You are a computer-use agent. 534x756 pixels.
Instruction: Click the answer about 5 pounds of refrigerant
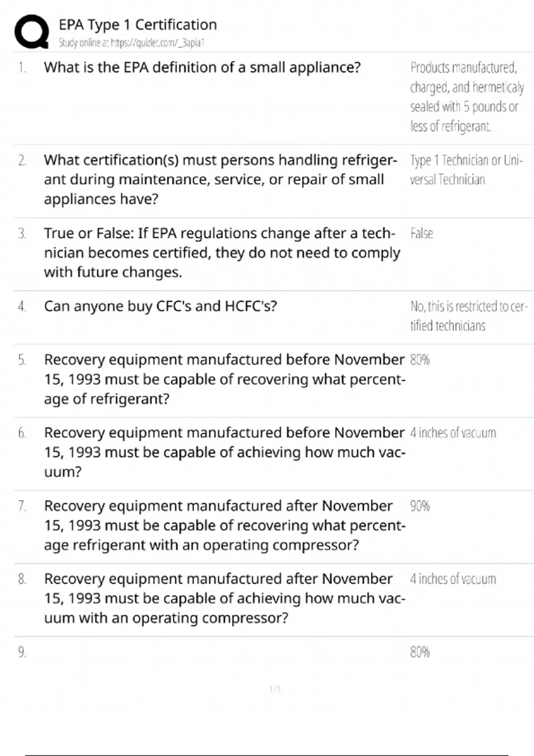coord(466,97)
